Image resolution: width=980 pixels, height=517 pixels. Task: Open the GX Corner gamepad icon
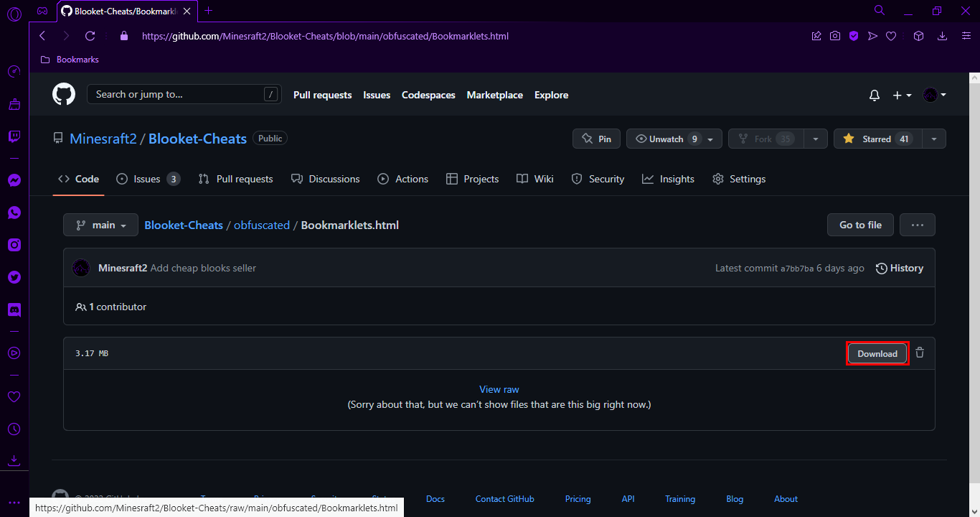coord(42,11)
